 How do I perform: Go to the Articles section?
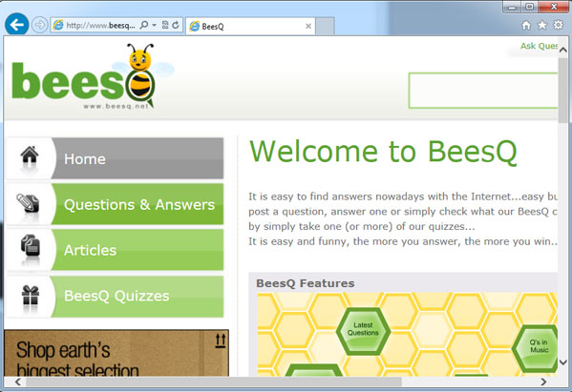click(115, 250)
